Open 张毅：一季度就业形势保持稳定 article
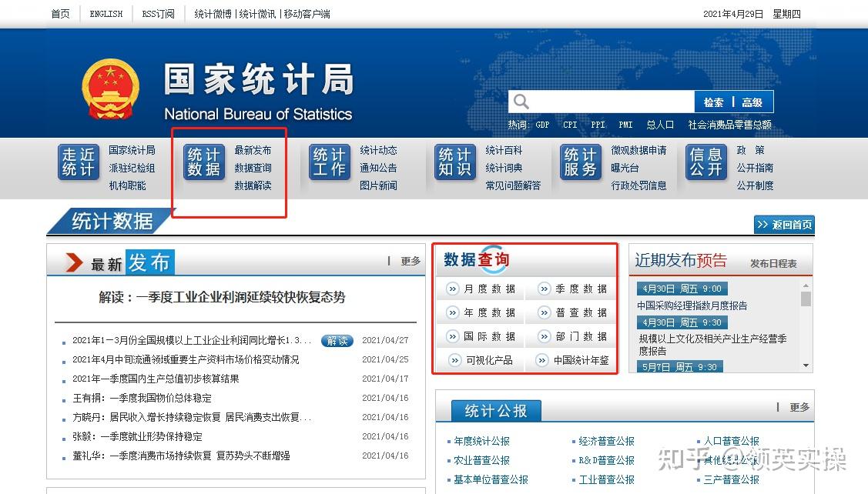Viewport: 868px width, 494px height. tap(137, 437)
